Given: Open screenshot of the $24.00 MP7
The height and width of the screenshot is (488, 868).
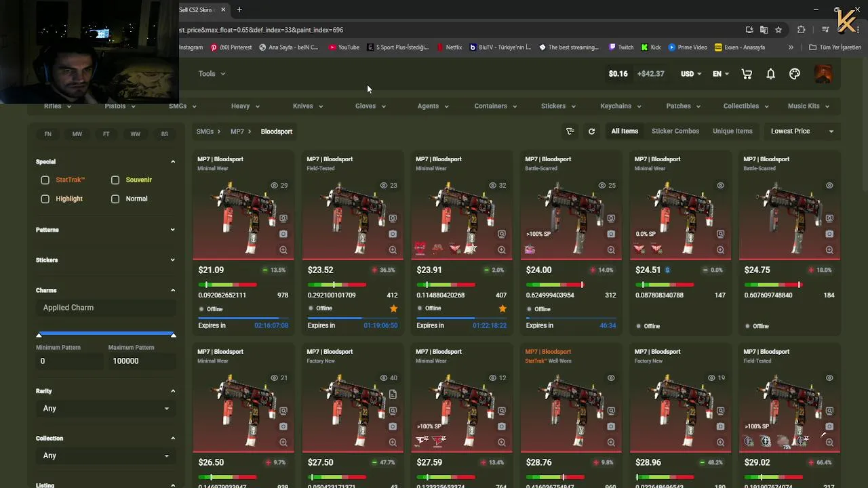Looking at the screenshot, I should pyautogui.click(x=611, y=235).
